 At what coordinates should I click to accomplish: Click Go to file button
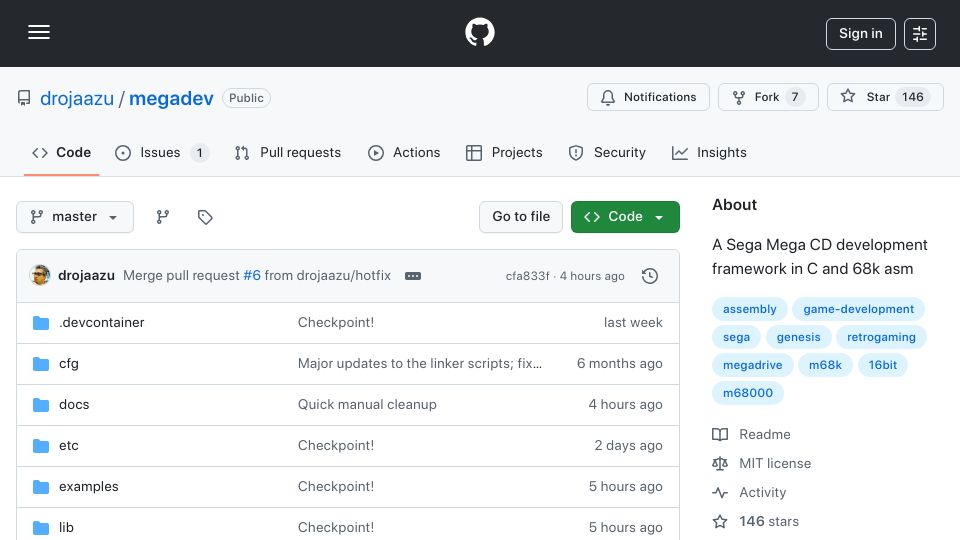point(521,217)
